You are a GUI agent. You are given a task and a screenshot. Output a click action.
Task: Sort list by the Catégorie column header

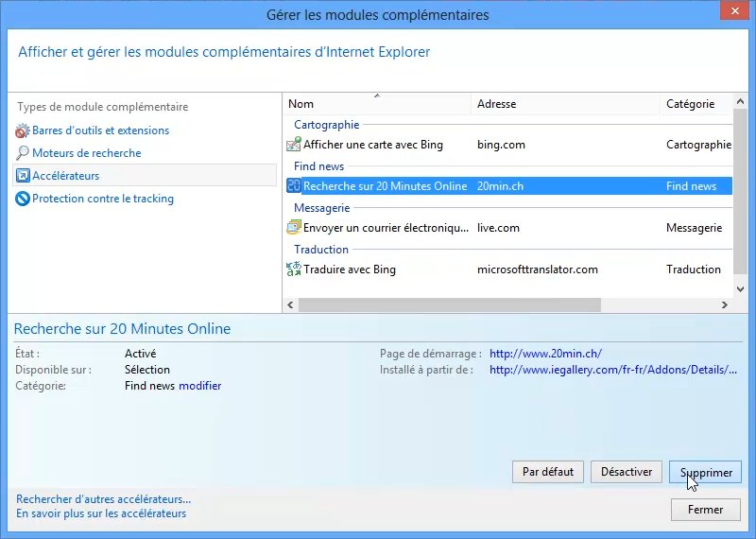[x=694, y=104]
